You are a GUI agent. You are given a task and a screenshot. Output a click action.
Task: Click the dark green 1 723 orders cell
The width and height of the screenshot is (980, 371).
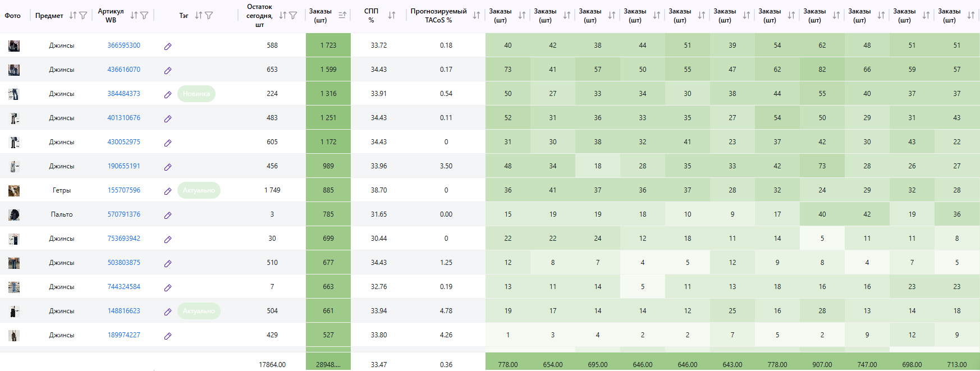[x=328, y=45]
